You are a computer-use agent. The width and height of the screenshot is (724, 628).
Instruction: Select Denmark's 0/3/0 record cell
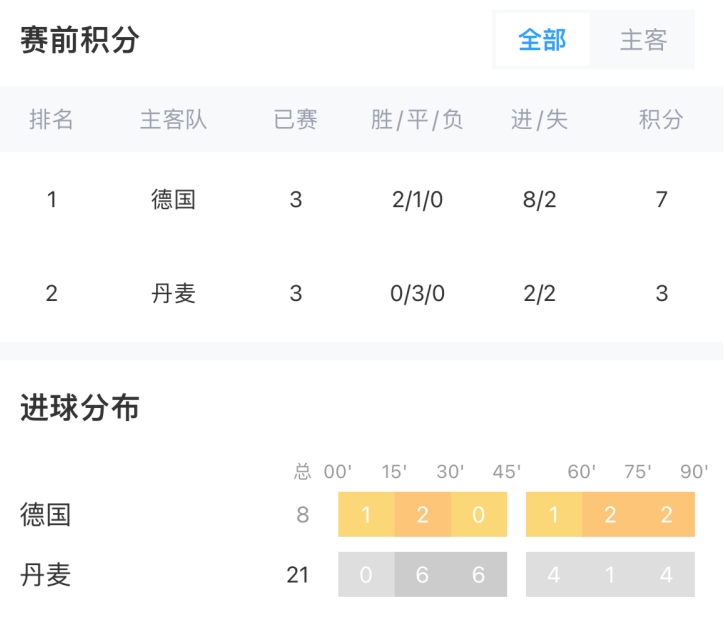417,293
